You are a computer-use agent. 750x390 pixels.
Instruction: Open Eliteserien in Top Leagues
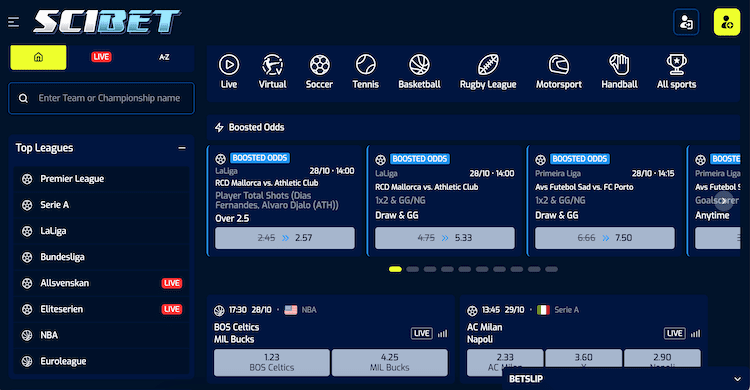click(x=101, y=309)
